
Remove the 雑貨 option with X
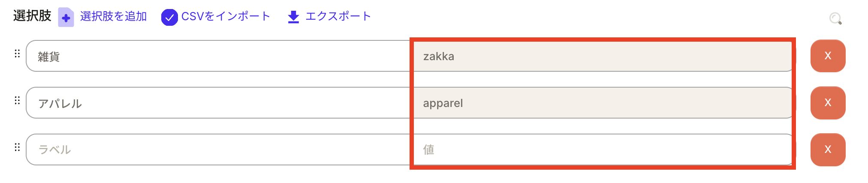[828, 56]
